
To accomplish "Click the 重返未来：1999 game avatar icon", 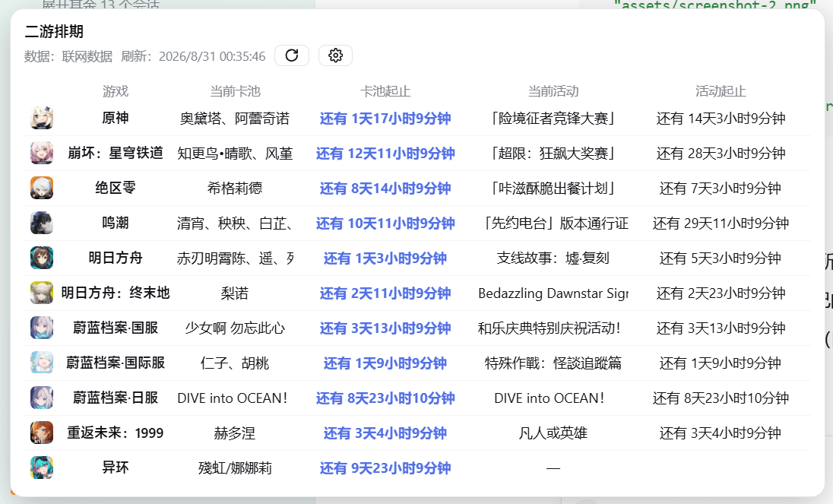I will 42,433.
